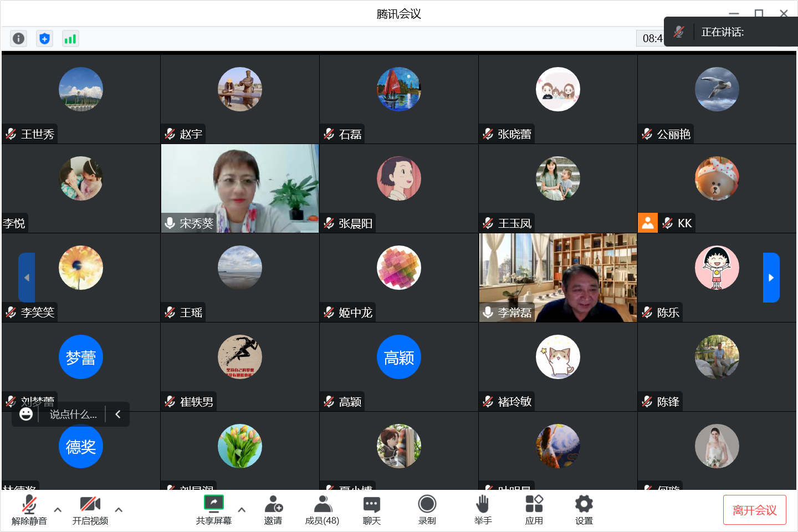Click the 说点什么 chat input box

click(x=73, y=415)
